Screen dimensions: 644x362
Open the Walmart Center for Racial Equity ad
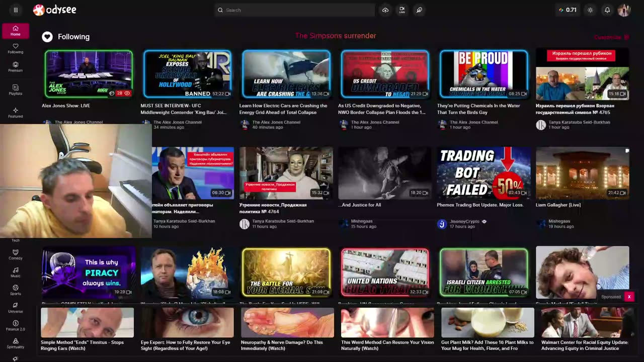pyautogui.click(x=588, y=329)
